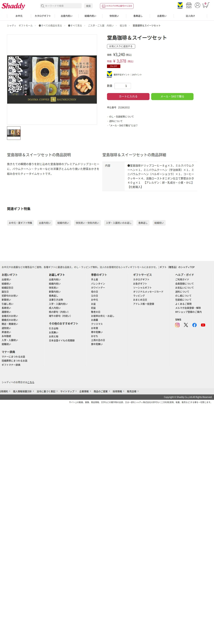Open Shaddy's YouTube channel
This screenshot has height=644, width=214.
pyautogui.click(x=203, y=325)
